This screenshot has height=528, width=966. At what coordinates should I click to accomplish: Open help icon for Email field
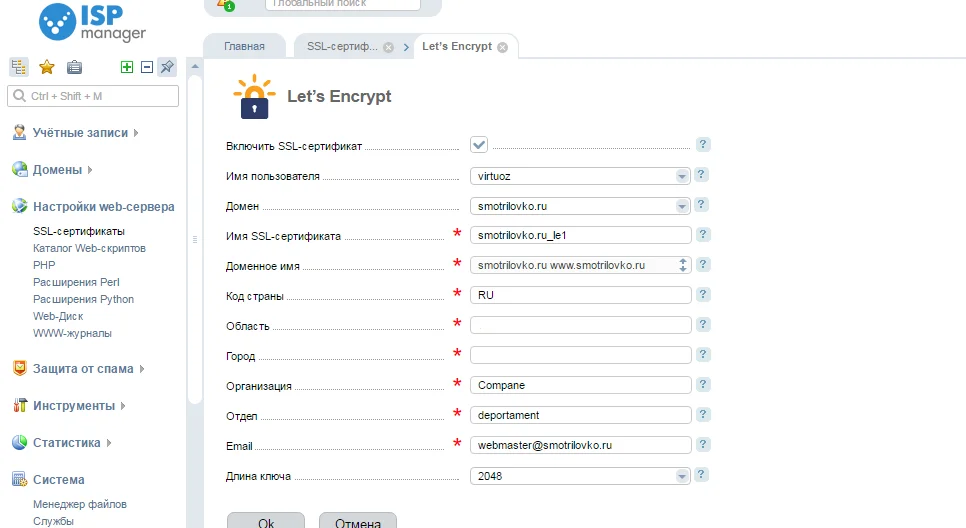pos(703,445)
